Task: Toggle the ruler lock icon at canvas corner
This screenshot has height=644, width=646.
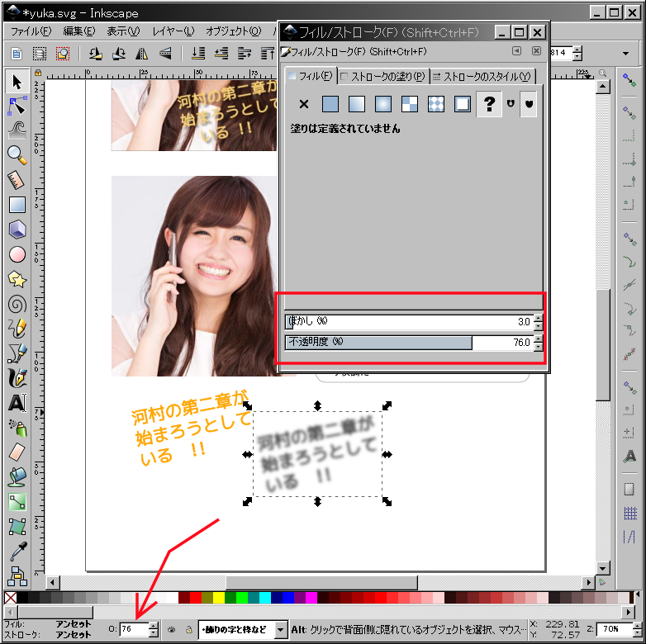Action: pos(38,73)
